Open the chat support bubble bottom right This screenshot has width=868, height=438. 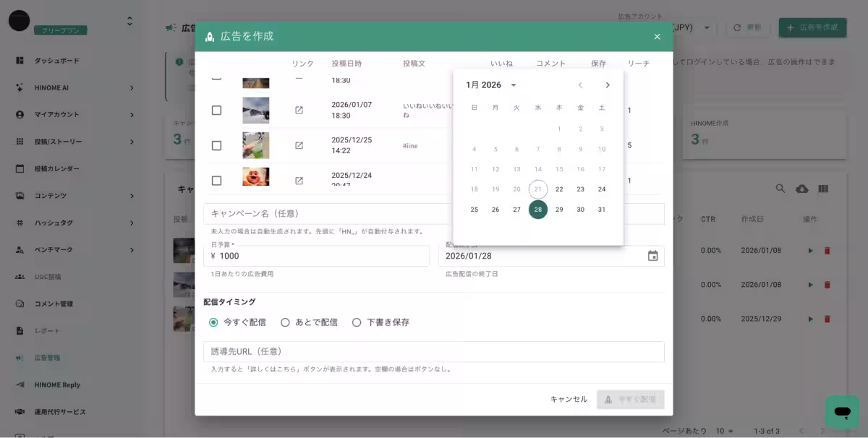(841, 412)
